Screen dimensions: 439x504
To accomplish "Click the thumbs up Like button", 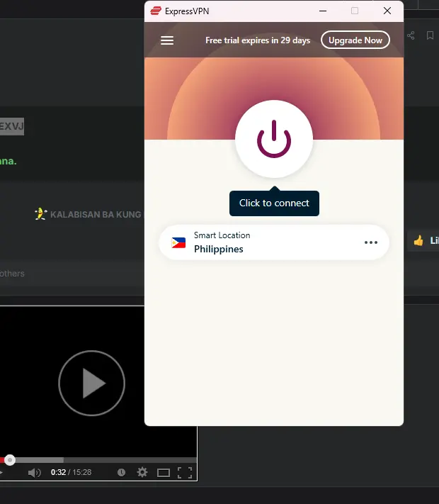I will (x=425, y=240).
